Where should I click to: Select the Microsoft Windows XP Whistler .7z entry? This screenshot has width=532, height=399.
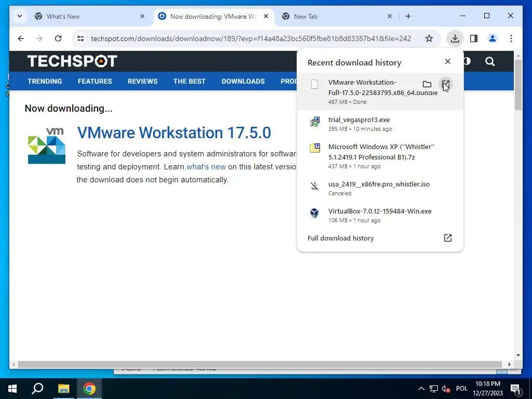(x=380, y=156)
